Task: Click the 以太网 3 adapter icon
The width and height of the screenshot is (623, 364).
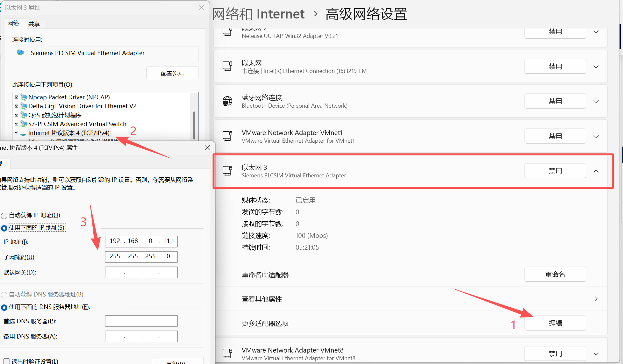Action: coord(227,171)
